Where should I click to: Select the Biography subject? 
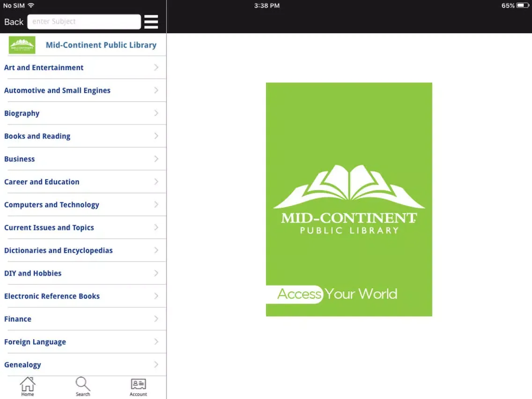click(x=83, y=113)
